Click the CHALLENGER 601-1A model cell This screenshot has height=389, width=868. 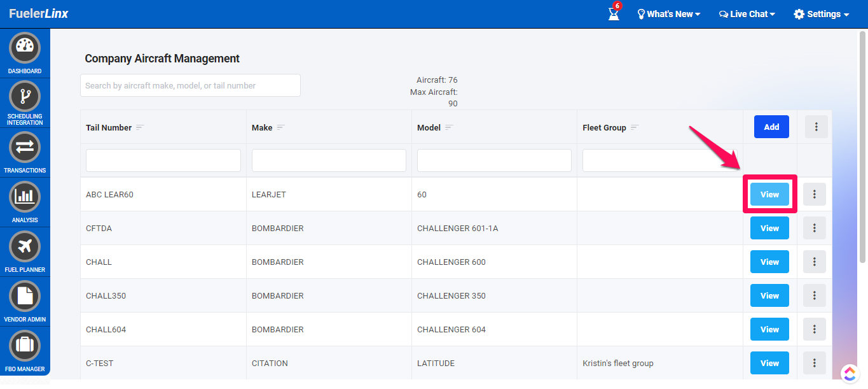[494, 228]
